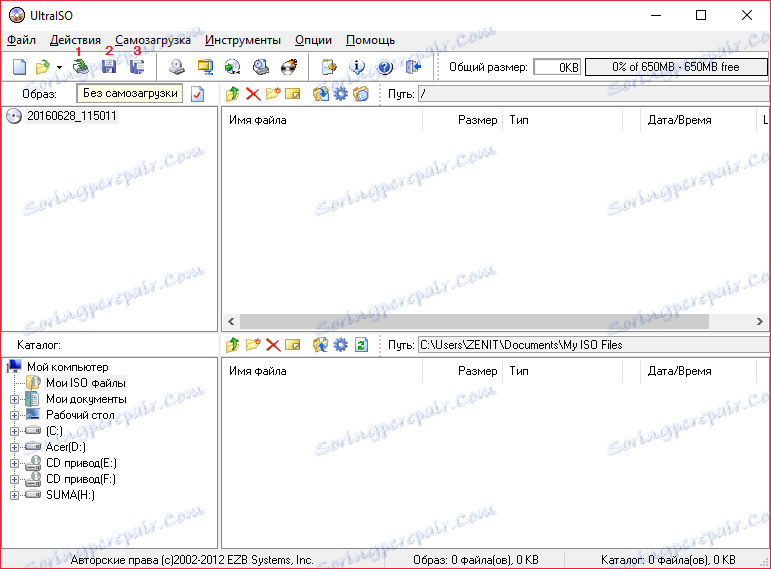
Task: Open the dropdown arrow beside Open icon
Action: [x=59, y=67]
